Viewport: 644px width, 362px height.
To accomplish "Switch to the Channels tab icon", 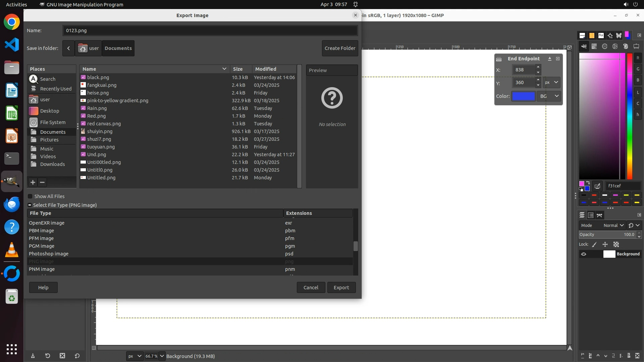I will [x=591, y=215].
